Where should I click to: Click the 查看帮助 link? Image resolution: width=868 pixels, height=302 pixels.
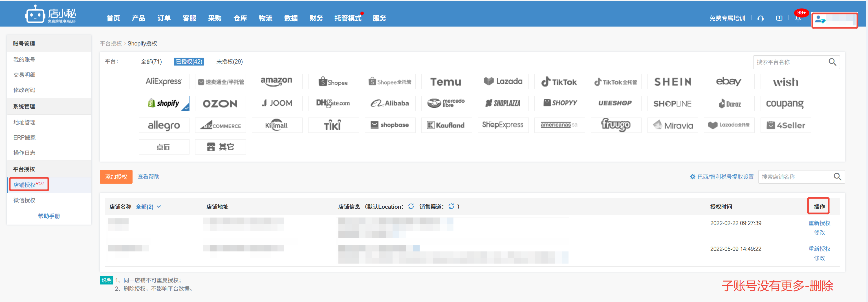coord(148,177)
